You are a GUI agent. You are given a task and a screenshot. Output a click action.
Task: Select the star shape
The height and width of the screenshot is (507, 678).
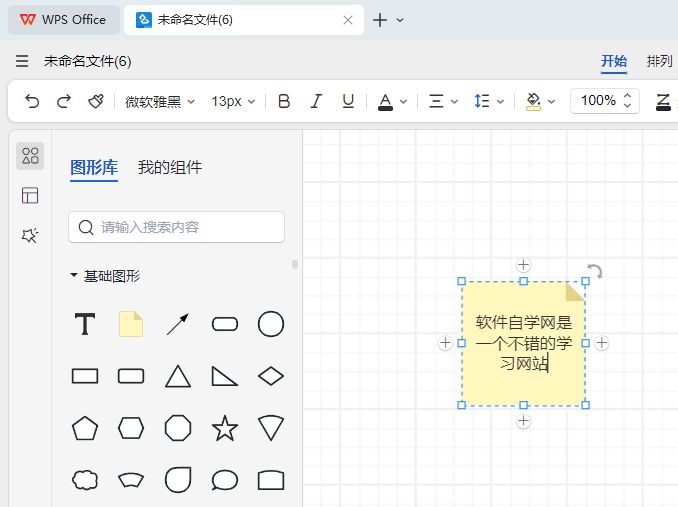click(x=225, y=428)
